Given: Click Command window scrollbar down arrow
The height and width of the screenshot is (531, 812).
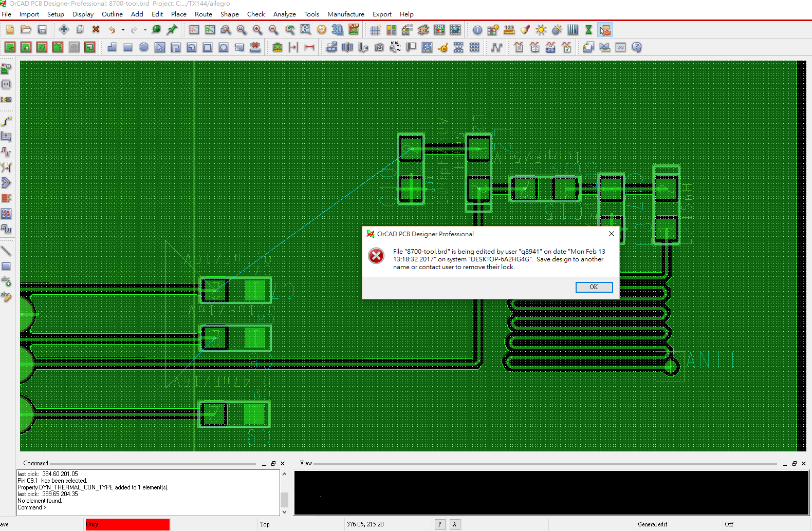Looking at the screenshot, I should [x=284, y=511].
